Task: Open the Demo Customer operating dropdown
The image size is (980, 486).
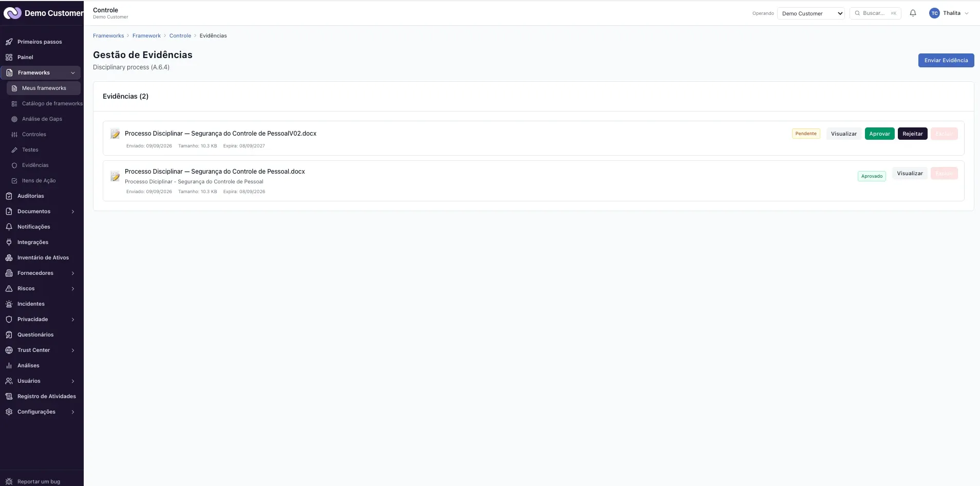Action: pos(811,13)
